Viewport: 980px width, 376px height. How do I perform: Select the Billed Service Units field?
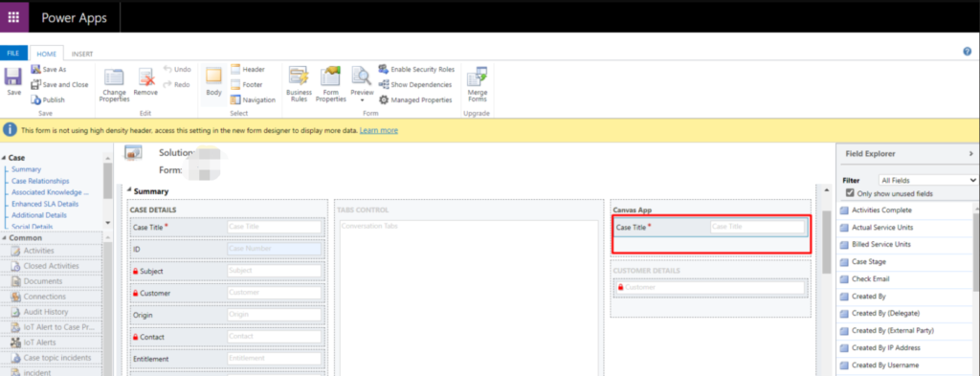[x=904, y=244]
